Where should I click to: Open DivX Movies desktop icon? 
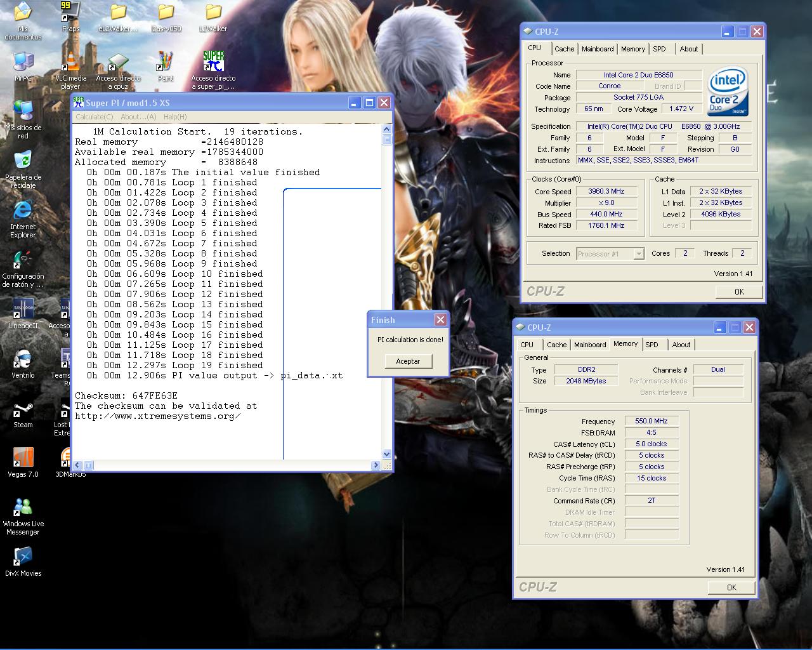pyautogui.click(x=23, y=557)
